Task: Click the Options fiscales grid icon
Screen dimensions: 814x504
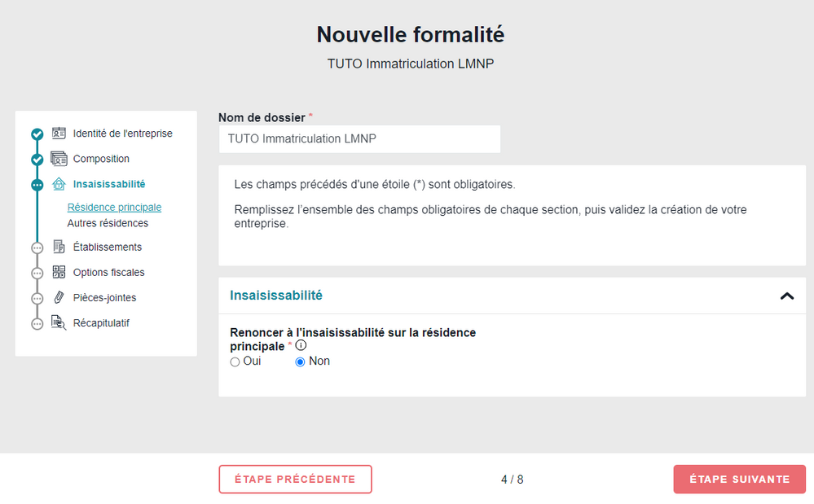Action: point(59,272)
